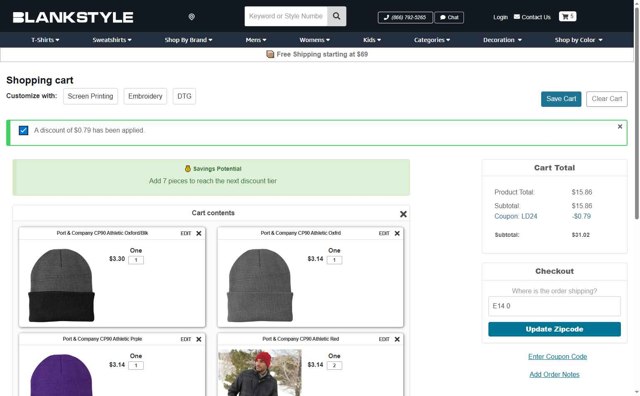The height and width of the screenshot is (396, 640).
Task: Expand the Mens menu
Action: [x=256, y=40]
